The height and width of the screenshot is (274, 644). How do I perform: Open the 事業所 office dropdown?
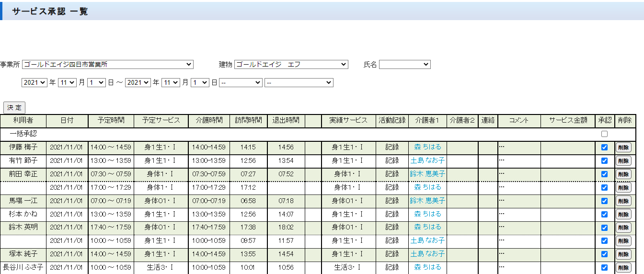(x=108, y=64)
